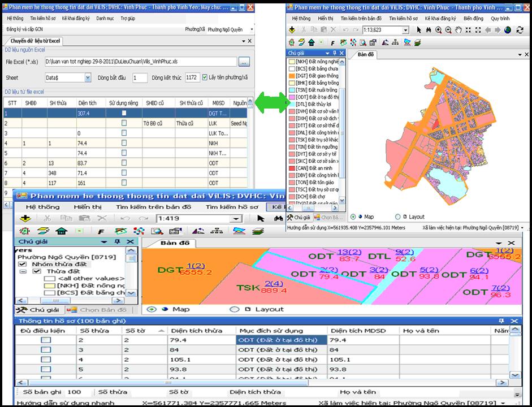
Task: Select the arrow pointer tool in front window
Action: click(261, 218)
